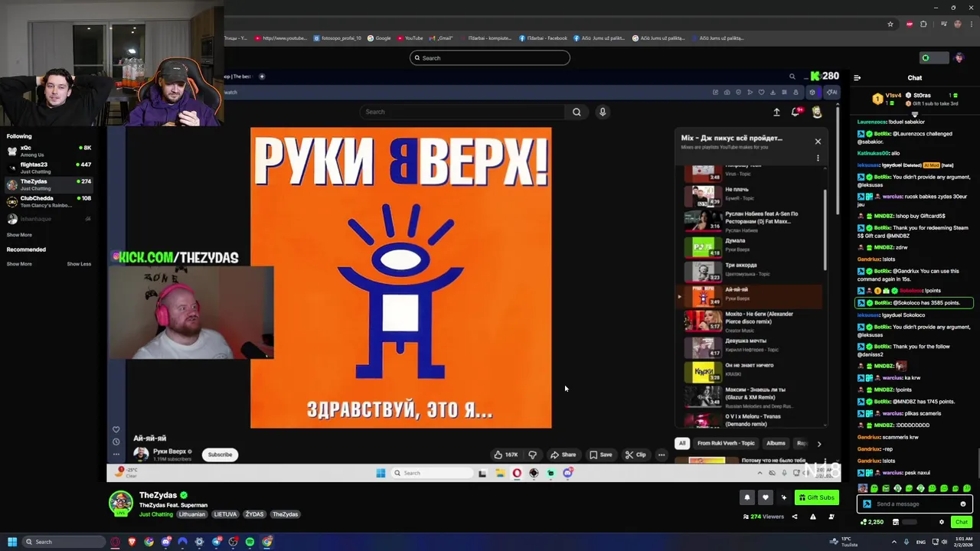
Task: Click the YouTube upload arrow icon
Action: click(776, 112)
